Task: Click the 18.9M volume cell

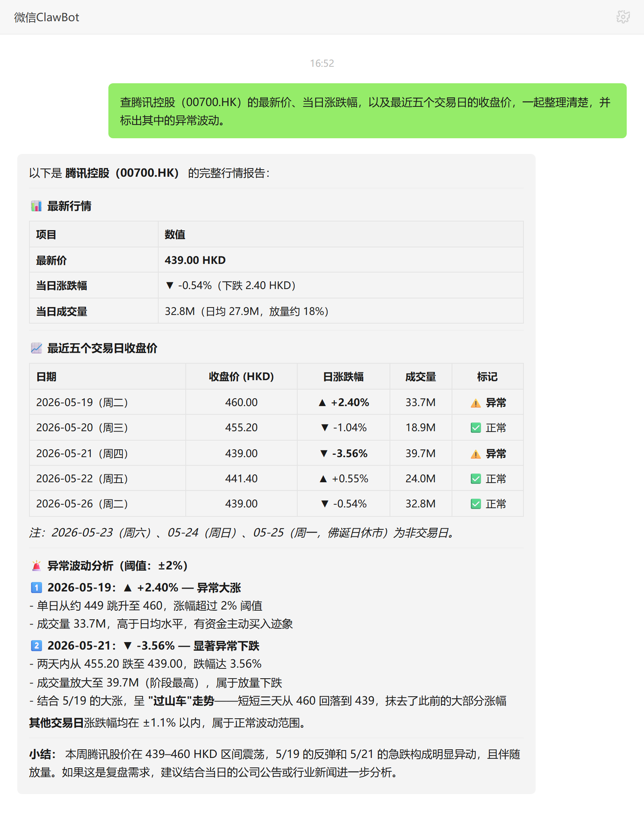Action: coord(421,428)
